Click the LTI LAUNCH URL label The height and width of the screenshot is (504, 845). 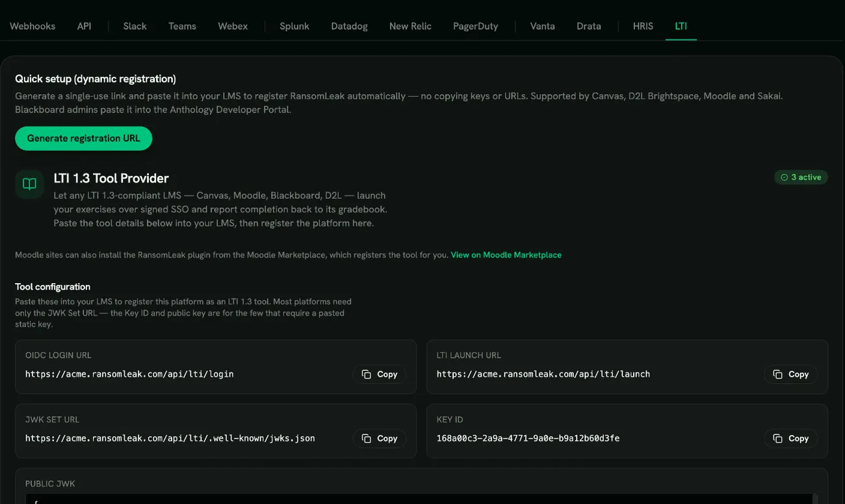tap(469, 355)
